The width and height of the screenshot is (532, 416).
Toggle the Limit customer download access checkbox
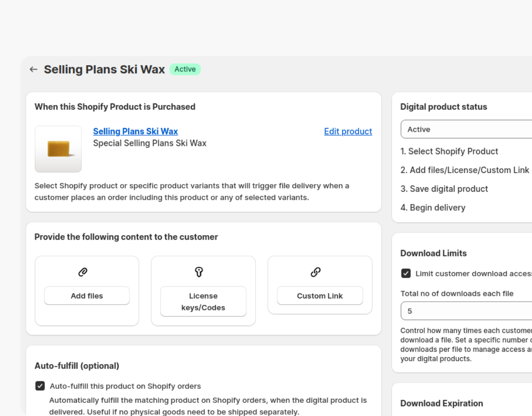[406, 274]
